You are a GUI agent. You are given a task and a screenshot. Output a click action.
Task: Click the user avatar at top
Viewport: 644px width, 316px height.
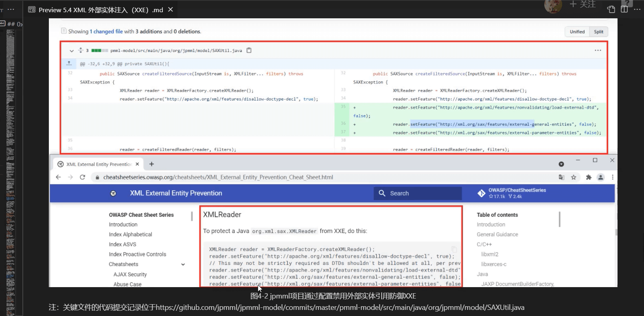[x=553, y=6]
